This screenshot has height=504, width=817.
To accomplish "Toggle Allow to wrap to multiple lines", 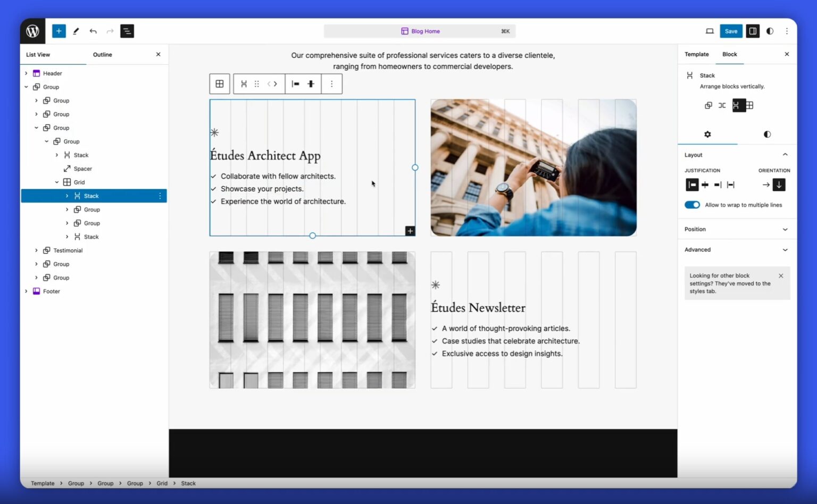I will click(692, 205).
